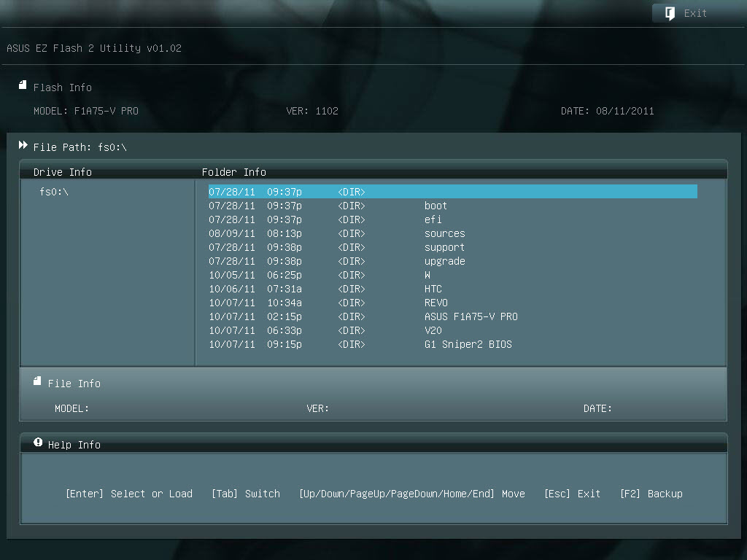Click the Drive Info column header

click(63, 172)
